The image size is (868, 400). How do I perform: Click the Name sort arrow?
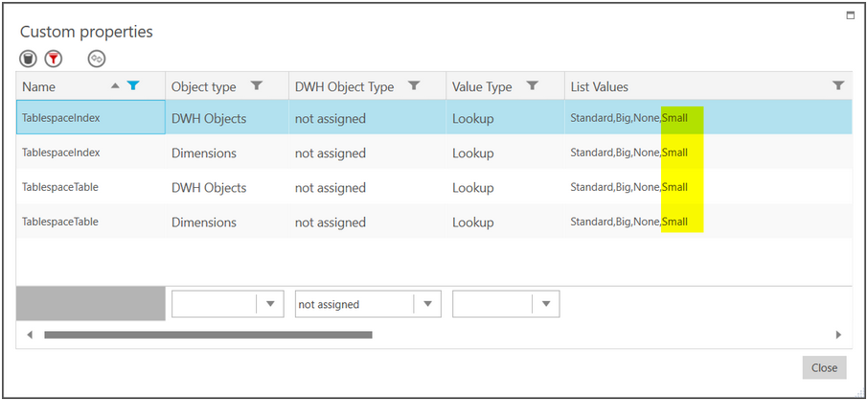tap(116, 86)
